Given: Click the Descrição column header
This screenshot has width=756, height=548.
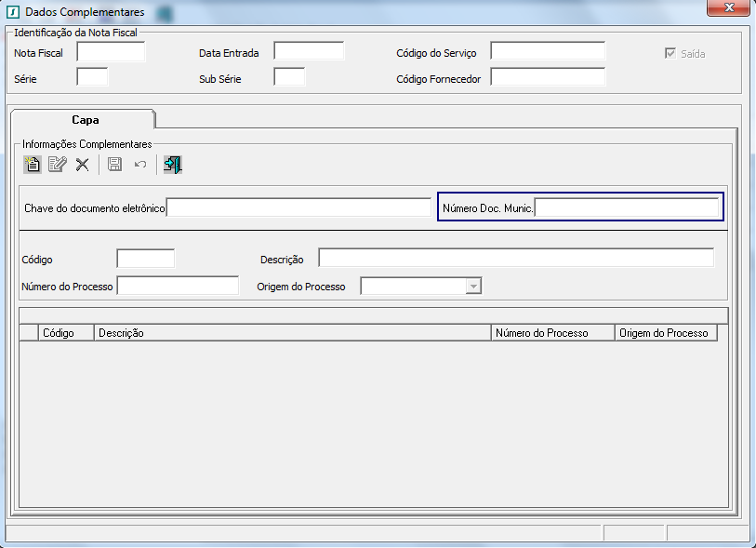Looking at the screenshot, I should 292,333.
